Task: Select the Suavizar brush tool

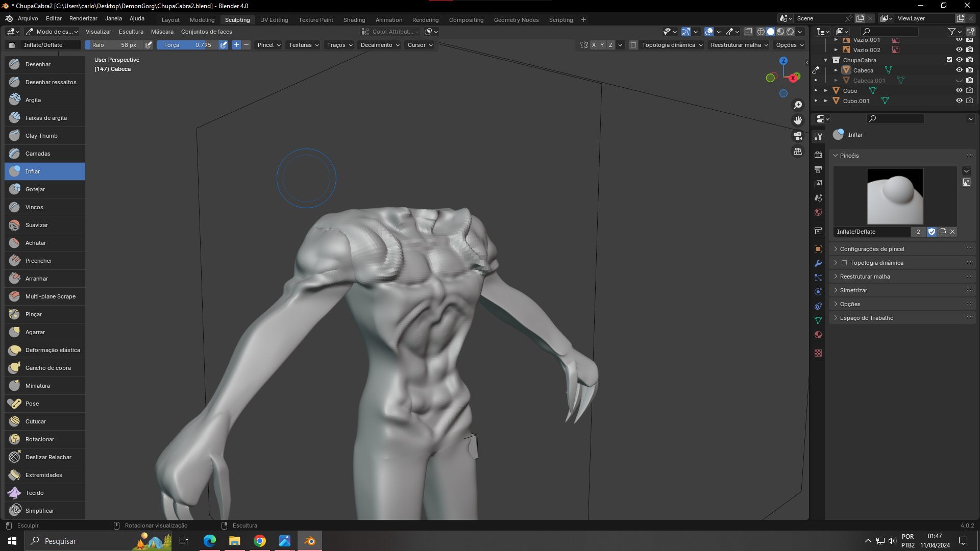Action: click(x=36, y=225)
